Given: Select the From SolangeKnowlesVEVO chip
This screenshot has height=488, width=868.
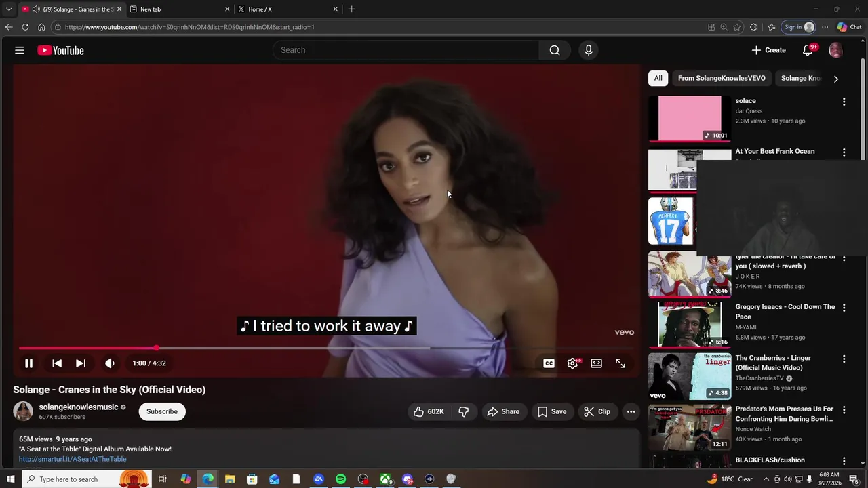Looking at the screenshot, I should [x=722, y=78].
